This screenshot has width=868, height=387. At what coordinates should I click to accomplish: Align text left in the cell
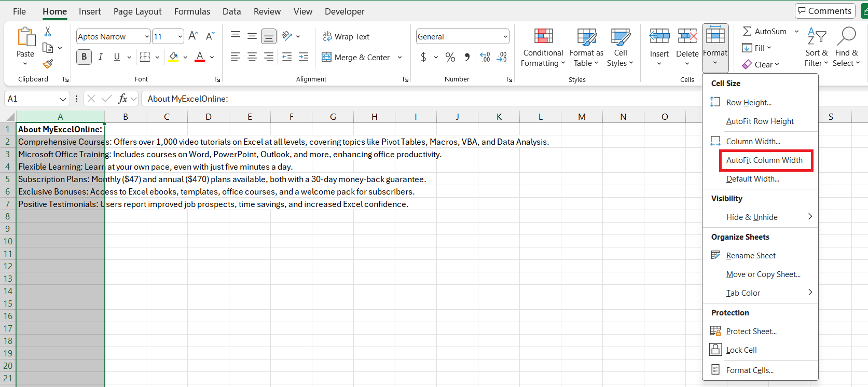pyautogui.click(x=236, y=57)
